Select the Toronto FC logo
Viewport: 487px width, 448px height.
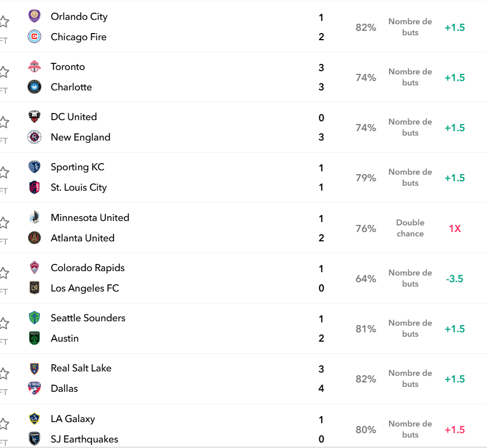click(x=34, y=67)
